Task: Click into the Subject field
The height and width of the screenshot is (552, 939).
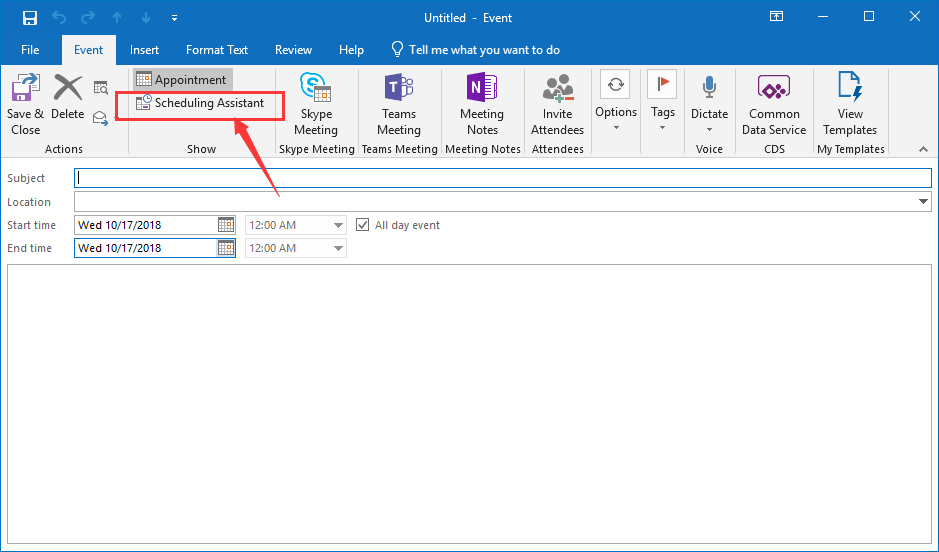Action: (502, 178)
